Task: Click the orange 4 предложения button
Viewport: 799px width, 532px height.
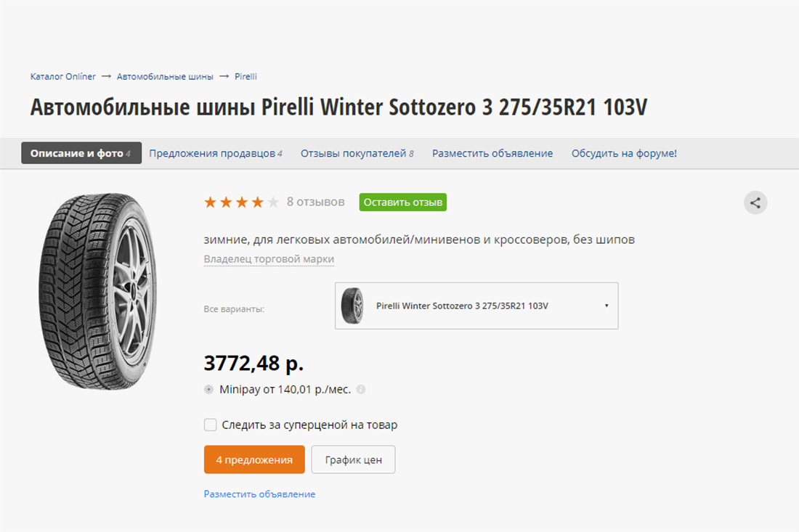Action: point(254,459)
